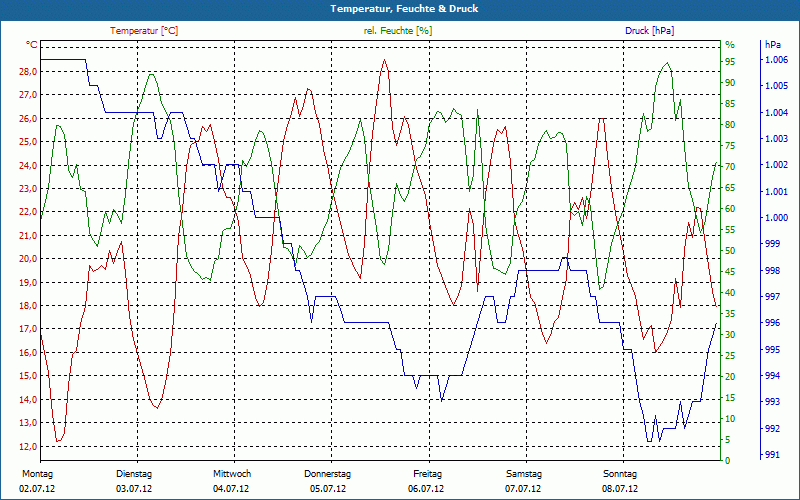Click the '25,0' temperature axis value
The width and height of the screenshot is (800, 500).
point(28,142)
